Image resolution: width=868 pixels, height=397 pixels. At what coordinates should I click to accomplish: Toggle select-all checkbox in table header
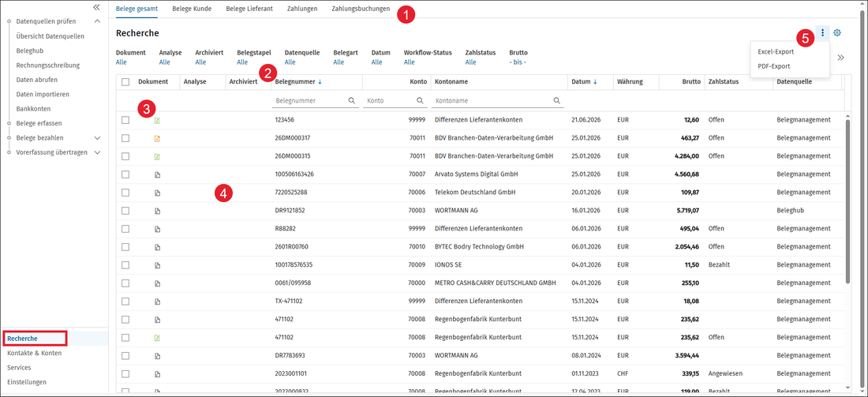[x=125, y=82]
